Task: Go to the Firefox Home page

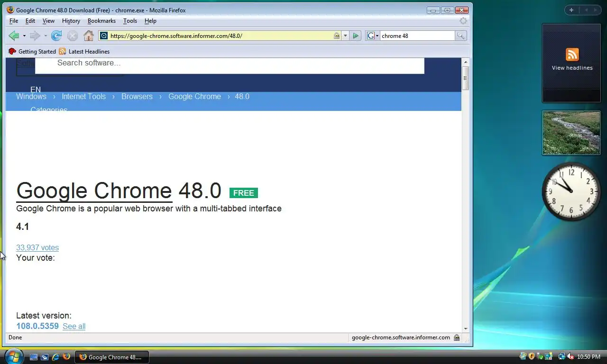Action: [x=89, y=36]
